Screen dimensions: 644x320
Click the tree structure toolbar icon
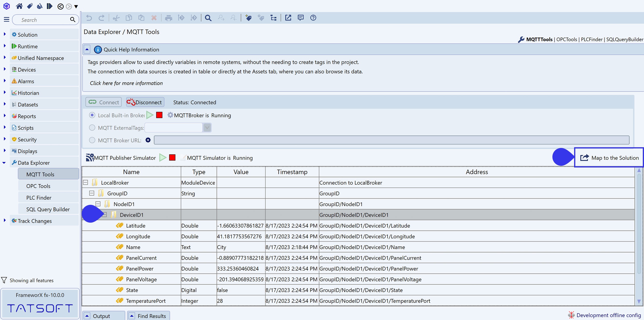274,18
